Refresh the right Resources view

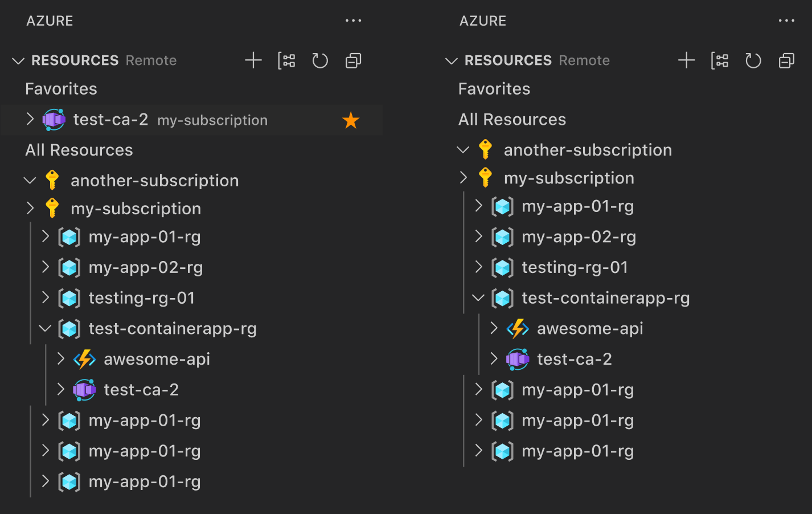(753, 60)
